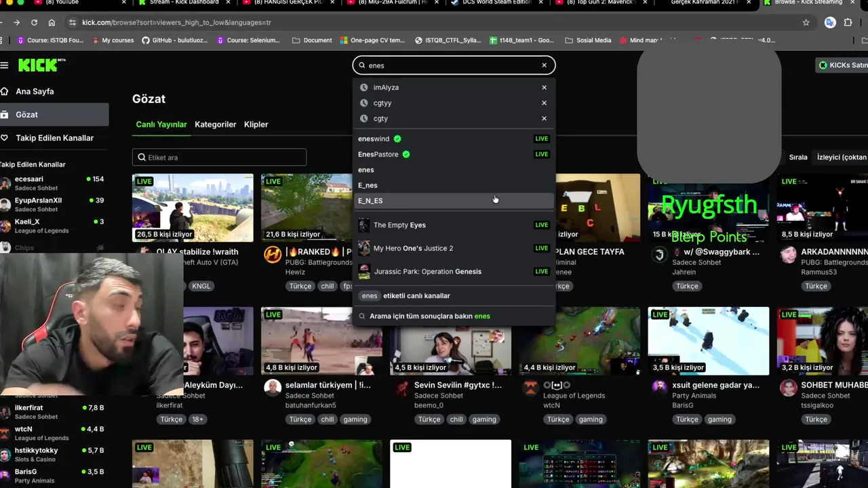This screenshot has width=868, height=488.
Task: Open GTA stream thumbnail with 26,5 B viewers
Action: click(x=193, y=208)
